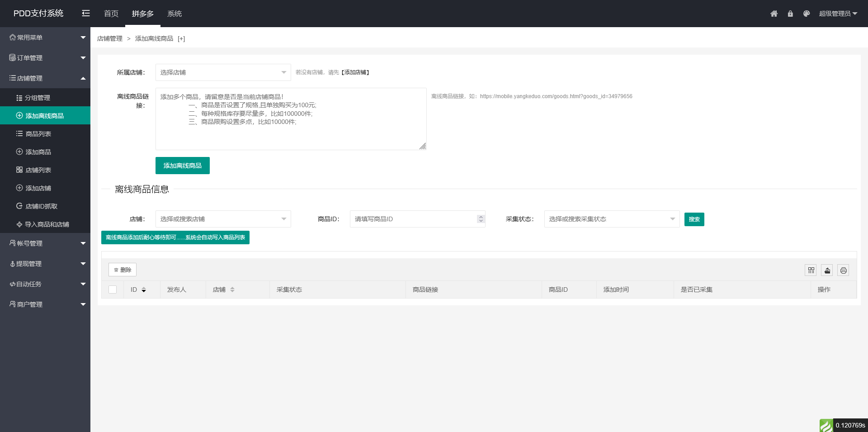This screenshot has width=868, height=432.
Task: Open the theme palette icon
Action: [x=807, y=14]
